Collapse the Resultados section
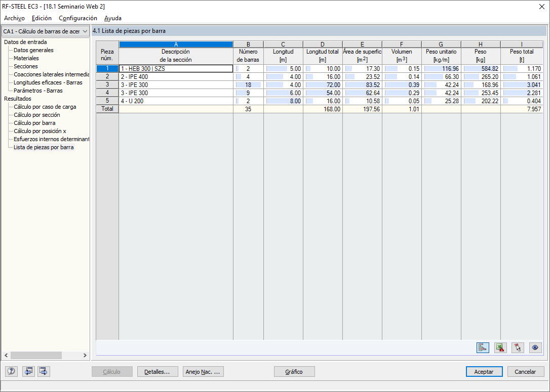Viewport: 550px width, 392px height. tap(18, 99)
